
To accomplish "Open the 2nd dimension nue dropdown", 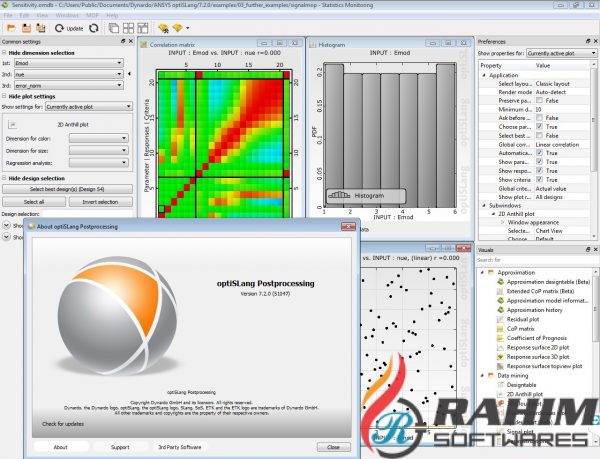I will tap(69, 74).
